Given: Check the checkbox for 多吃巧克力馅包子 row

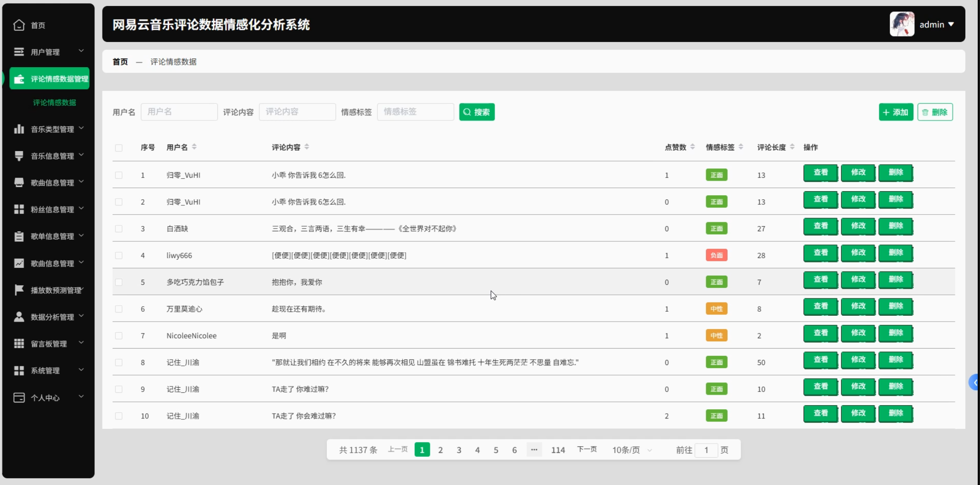Looking at the screenshot, I should point(119,282).
